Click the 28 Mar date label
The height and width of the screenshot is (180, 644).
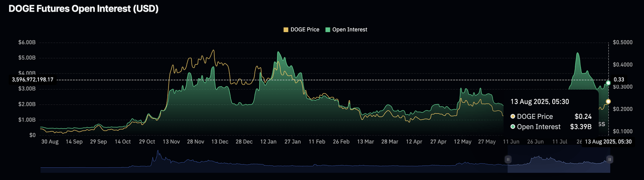[390, 142]
